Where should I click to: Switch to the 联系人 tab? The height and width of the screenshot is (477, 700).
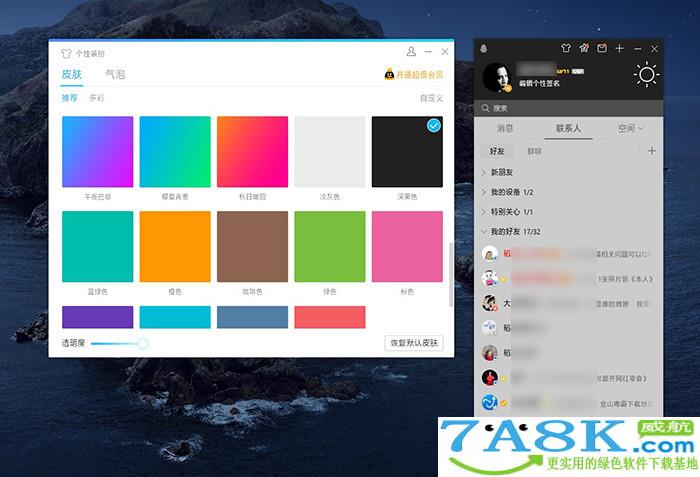tap(568, 129)
